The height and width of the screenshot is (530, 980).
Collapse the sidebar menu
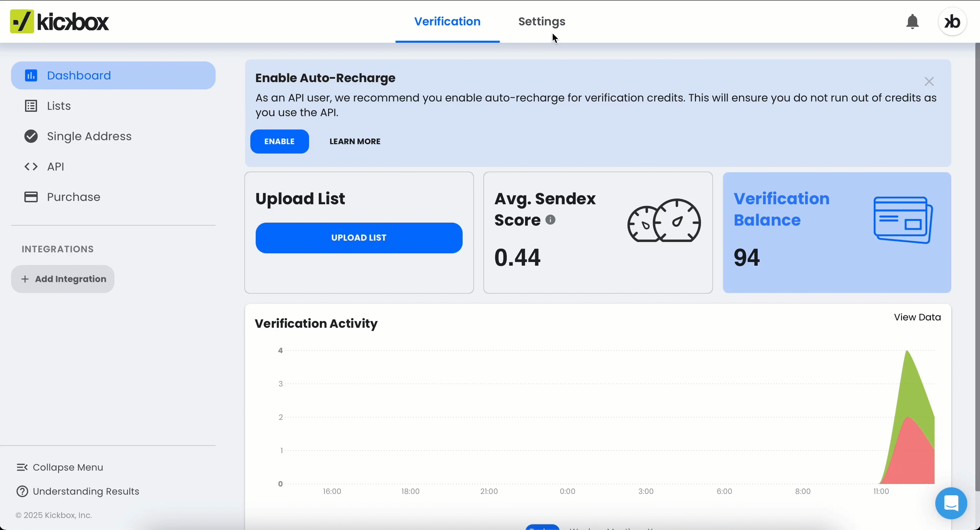pos(60,467)
